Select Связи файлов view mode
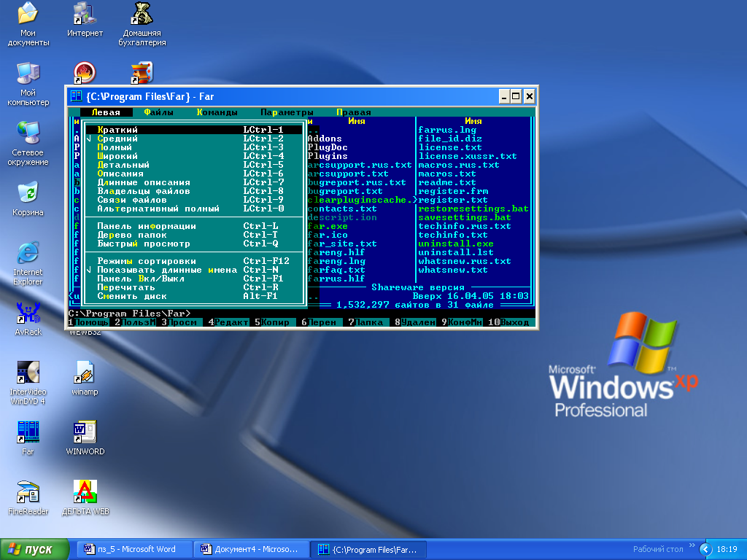Viewport: 747px width, 560px height. pos(194,200)
